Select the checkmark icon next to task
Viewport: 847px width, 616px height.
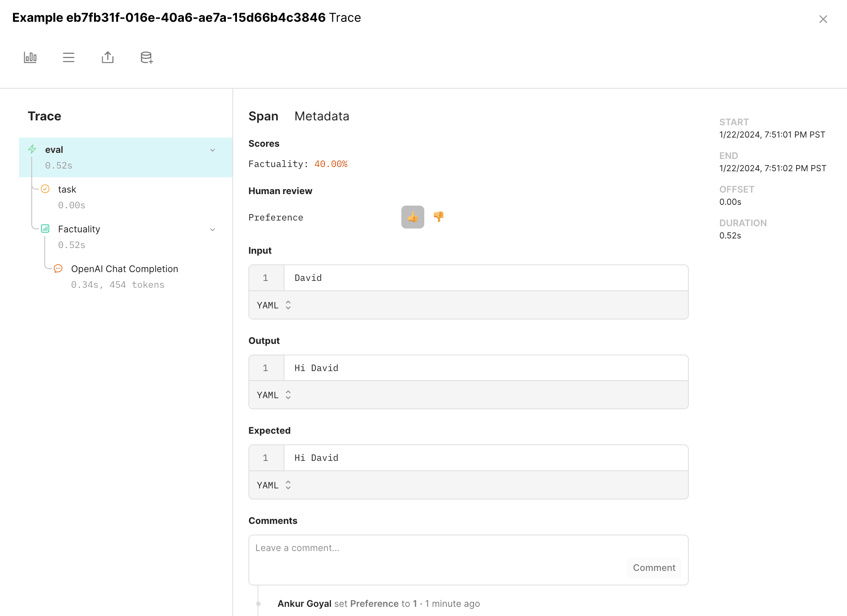(45, 189)
